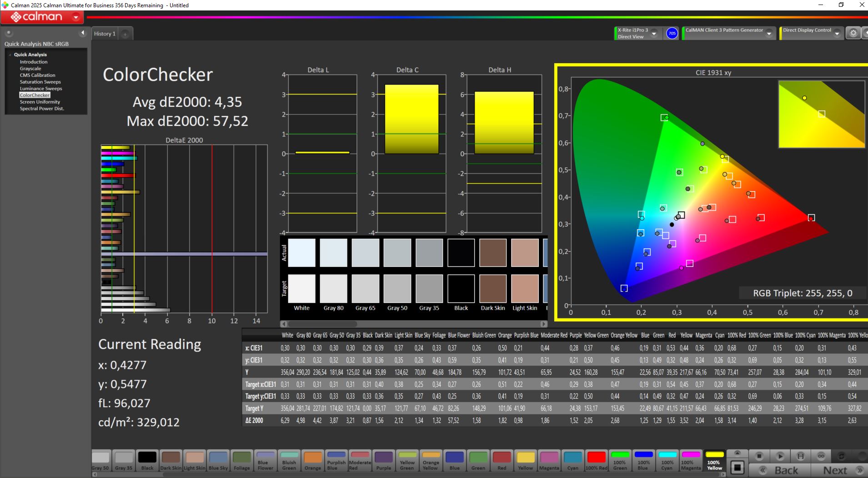Collapse the workflow sidebar with the arrow
The image size is (868, 478).
pos(82,33)
